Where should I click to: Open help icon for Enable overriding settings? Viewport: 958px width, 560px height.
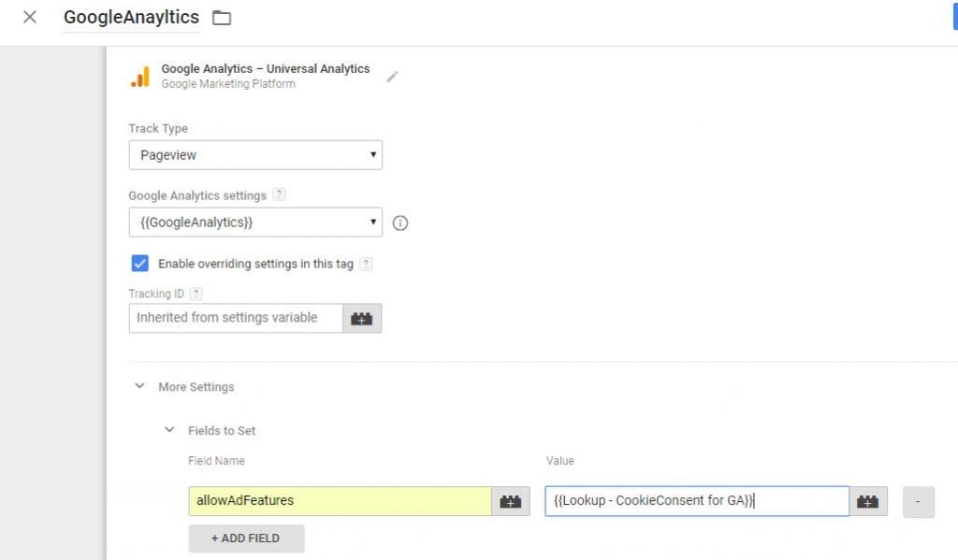(366, 264)
